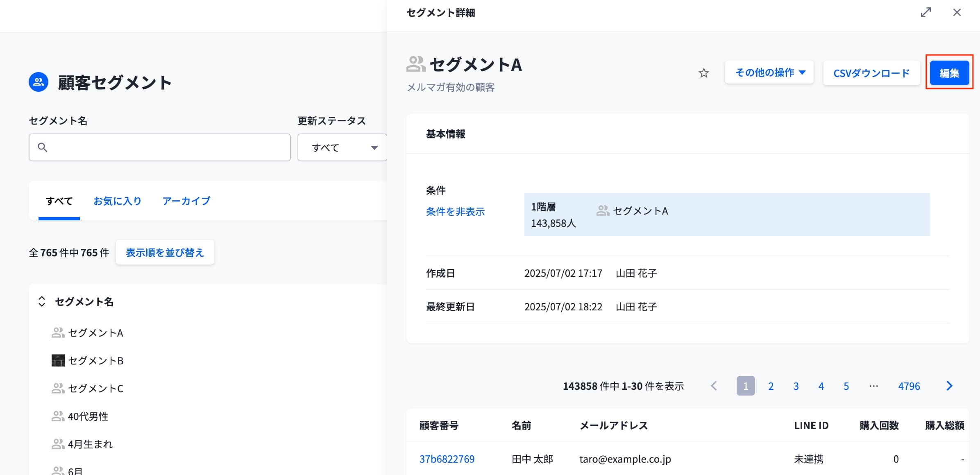Viewport: 980px width, 475px height.
Task: Click the CSVダウンロード button
Action: [871, 73]
